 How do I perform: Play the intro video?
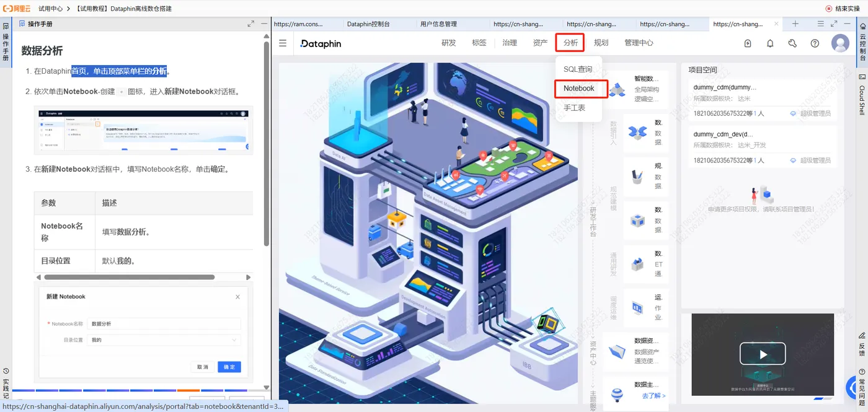763,354
